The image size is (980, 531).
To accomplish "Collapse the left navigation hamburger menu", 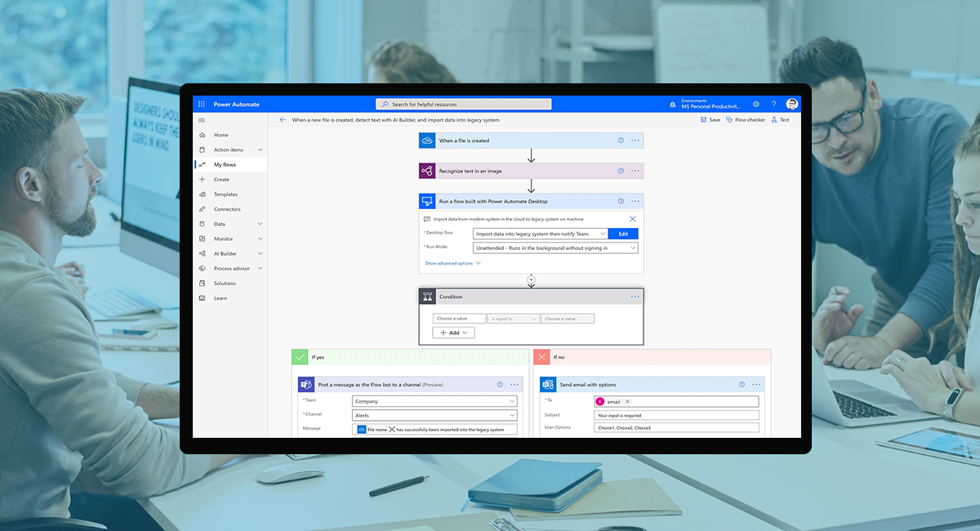I will point(202,120).
